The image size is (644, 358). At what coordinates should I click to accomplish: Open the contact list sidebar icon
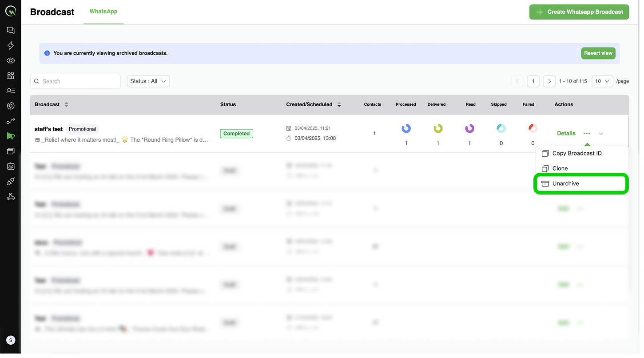click(11, 91)
